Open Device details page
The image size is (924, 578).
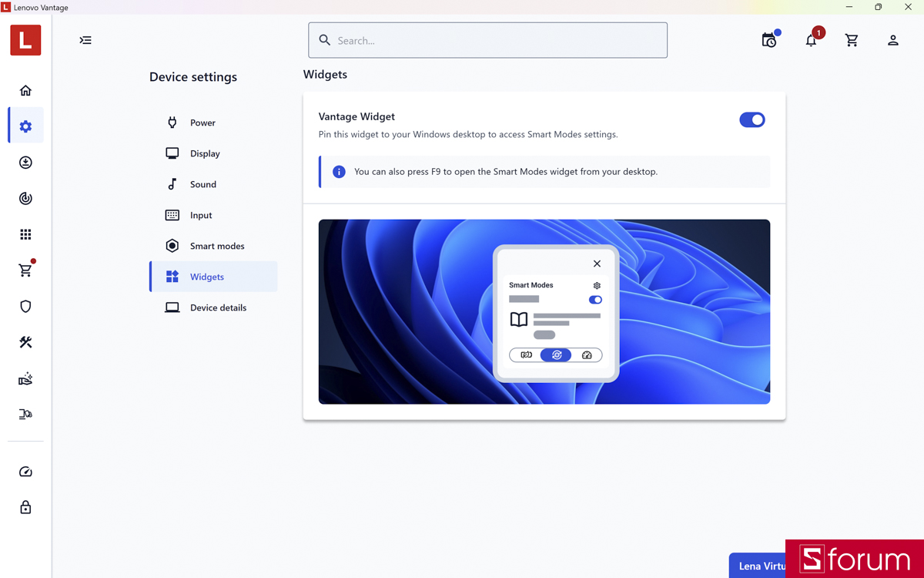[213, 307]
